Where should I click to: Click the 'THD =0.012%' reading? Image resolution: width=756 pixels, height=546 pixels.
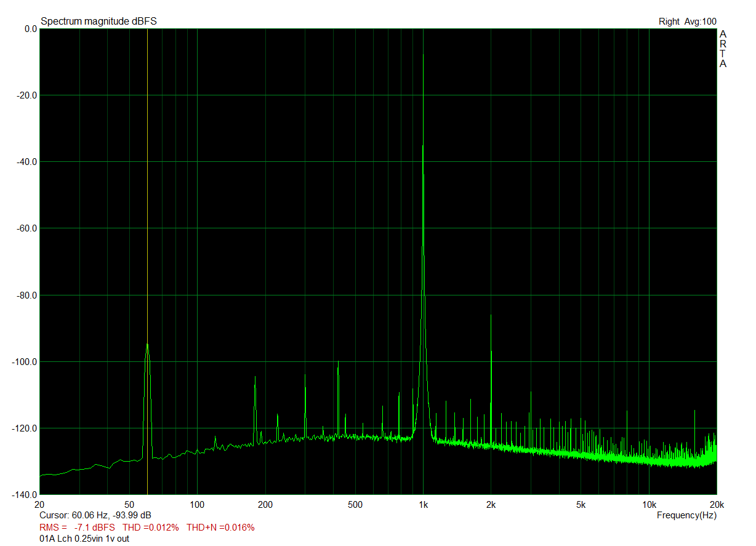pyautogui.click(x=151, y=528)
